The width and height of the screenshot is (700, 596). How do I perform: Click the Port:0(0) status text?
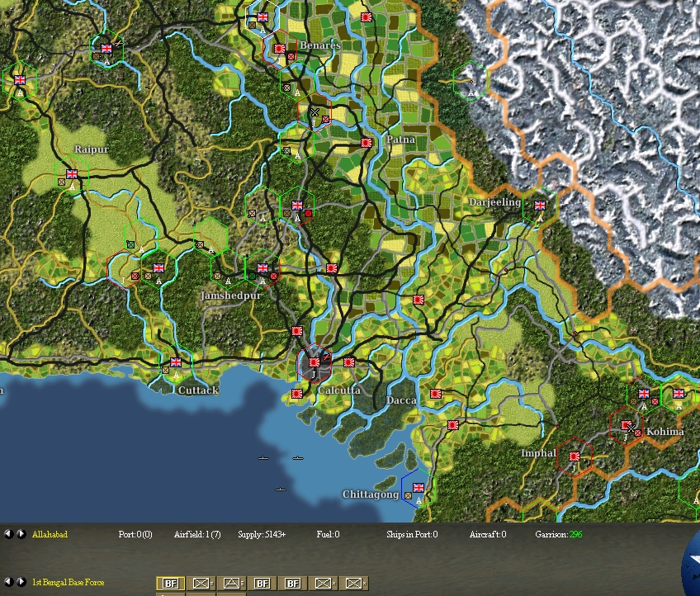135,534
